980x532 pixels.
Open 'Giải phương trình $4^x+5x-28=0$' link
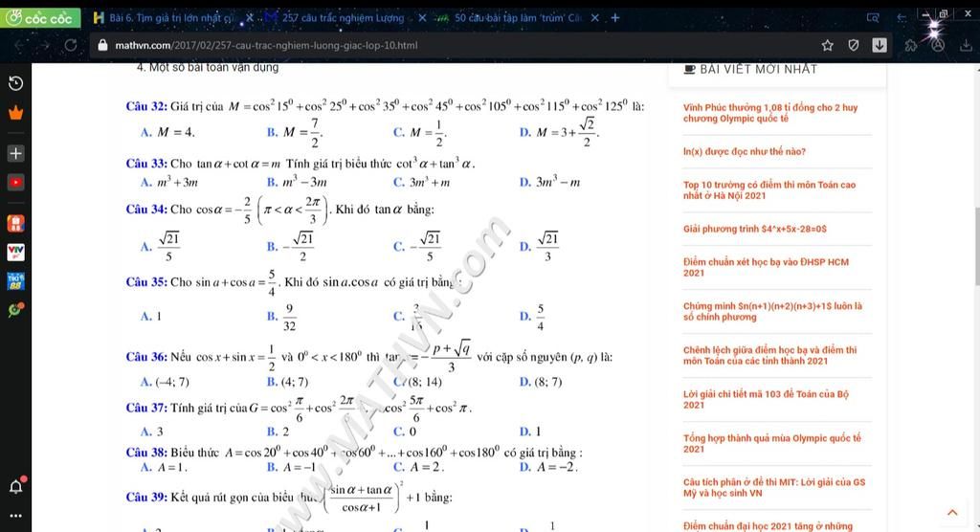point(755,229)
